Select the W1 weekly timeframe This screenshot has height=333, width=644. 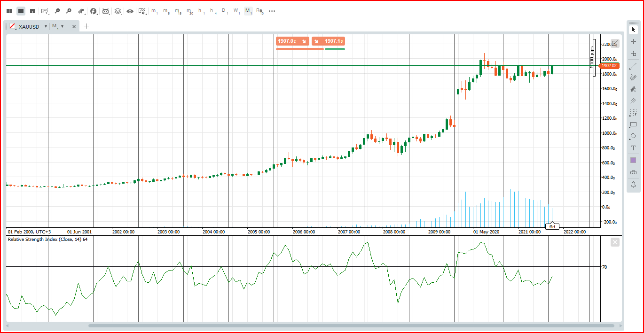click(236, 11)
